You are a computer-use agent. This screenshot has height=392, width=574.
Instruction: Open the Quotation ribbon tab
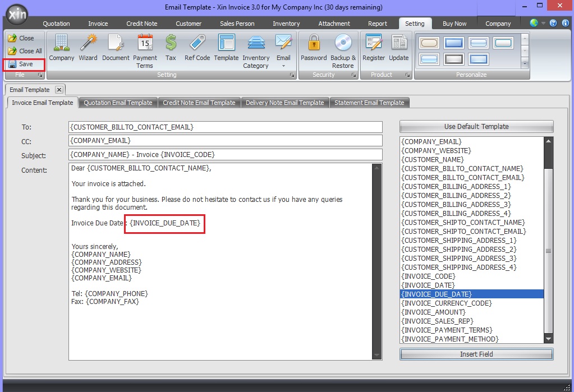56,24
